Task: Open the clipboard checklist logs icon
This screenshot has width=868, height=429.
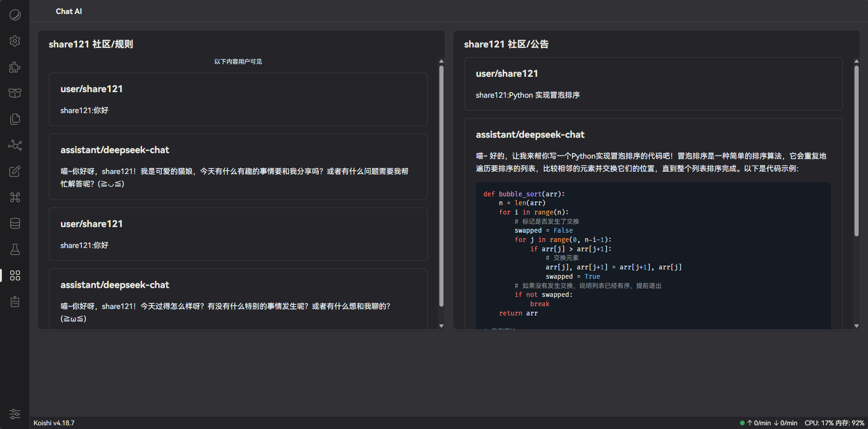Action: pyautogui.click(x=15, y=302)
